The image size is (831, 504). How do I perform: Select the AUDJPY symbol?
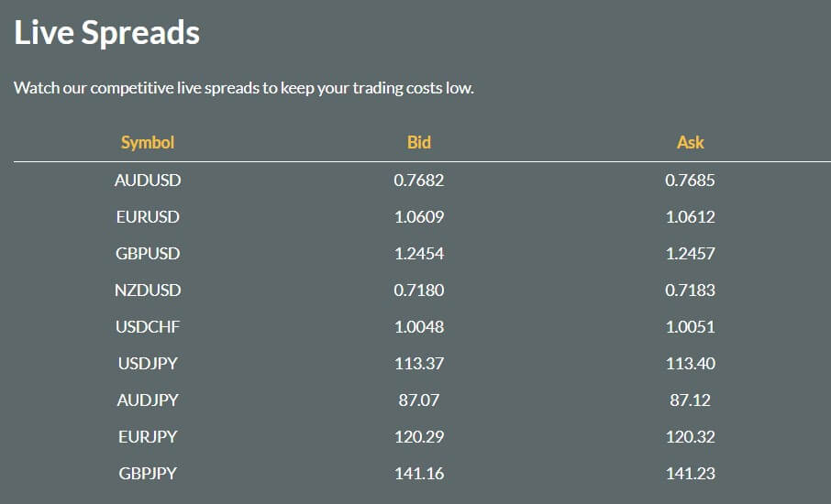148,400
